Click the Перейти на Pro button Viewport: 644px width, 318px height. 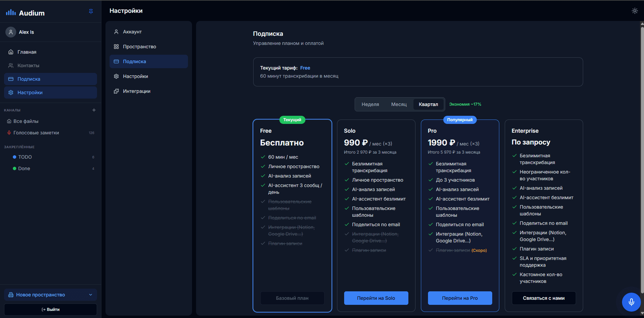(460, 298)
